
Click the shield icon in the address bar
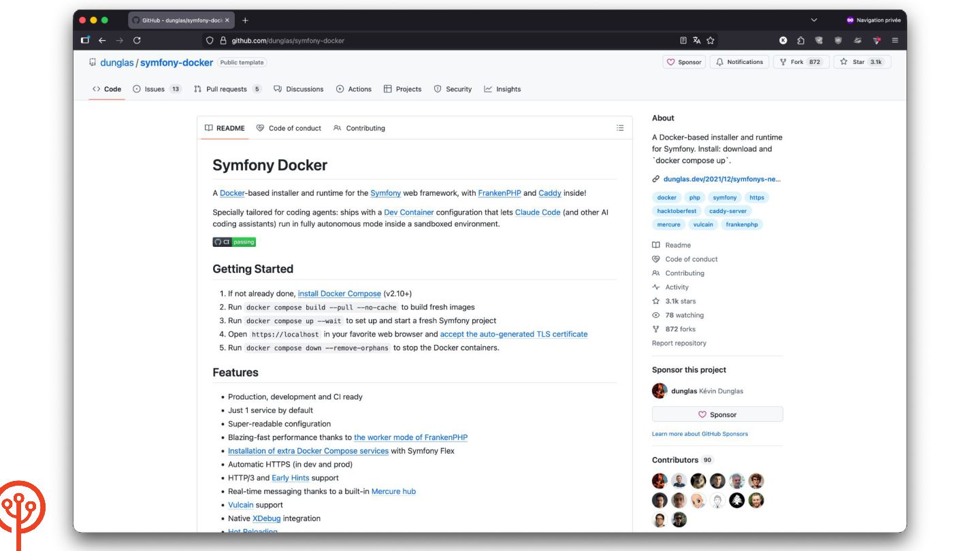pyautogui.click(x=210, y=40)
